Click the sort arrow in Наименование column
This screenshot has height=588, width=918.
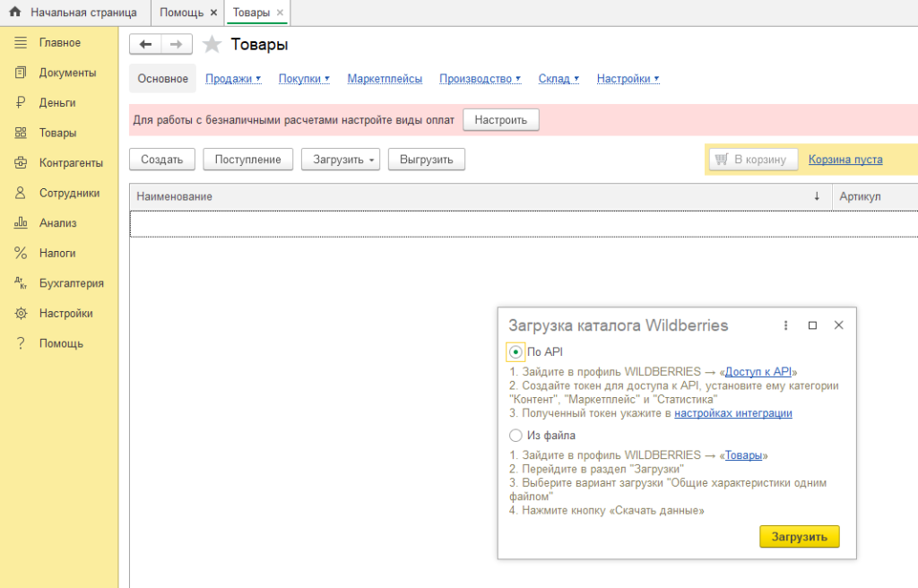click(817, 196)
